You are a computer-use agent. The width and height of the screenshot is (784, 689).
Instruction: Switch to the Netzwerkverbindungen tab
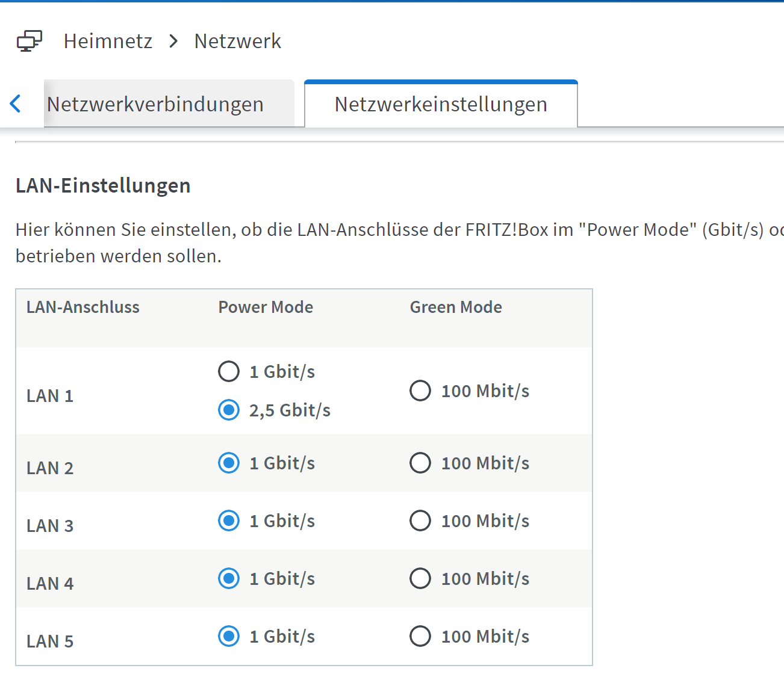point(155,104)
